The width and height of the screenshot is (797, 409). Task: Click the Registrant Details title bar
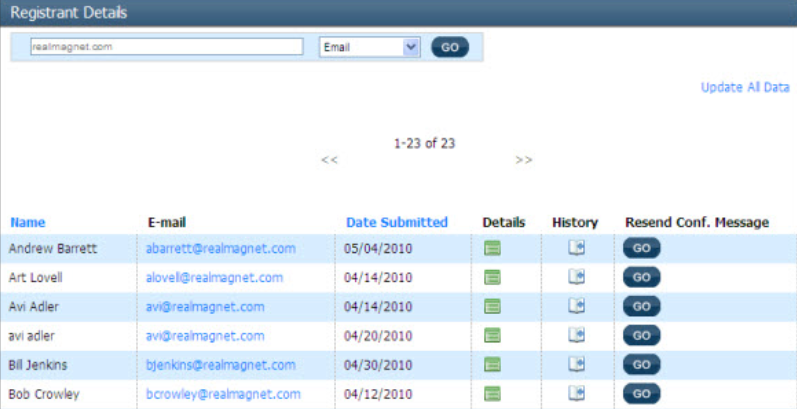coord(398,13)
